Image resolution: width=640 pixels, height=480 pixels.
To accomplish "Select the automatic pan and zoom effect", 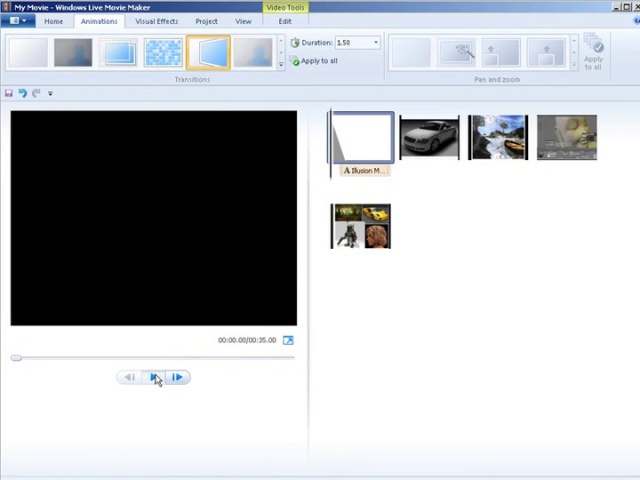I will 456,53.
